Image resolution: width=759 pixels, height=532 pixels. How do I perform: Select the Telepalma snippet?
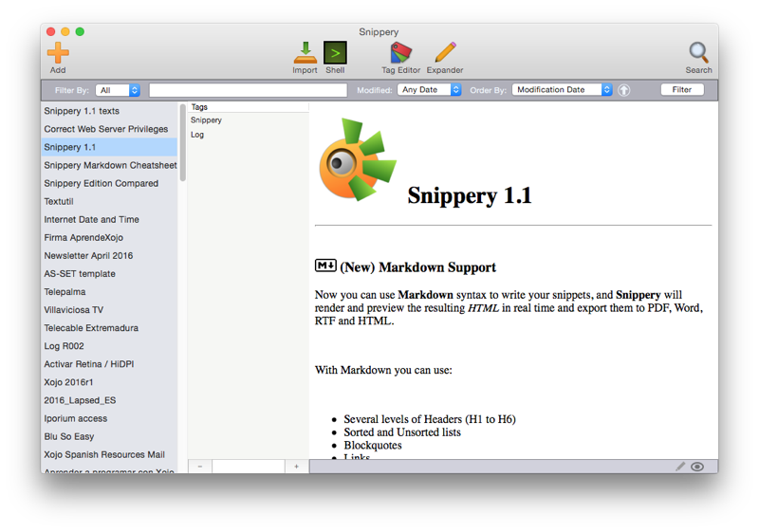tap(109, 292)
